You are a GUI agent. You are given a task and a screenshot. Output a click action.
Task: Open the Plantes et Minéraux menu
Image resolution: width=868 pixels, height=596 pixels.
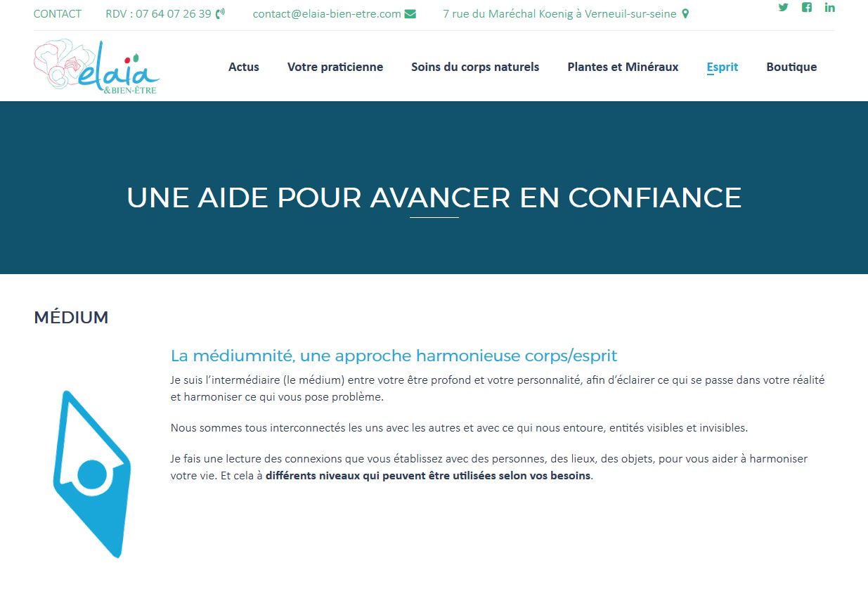click(623, 67)
